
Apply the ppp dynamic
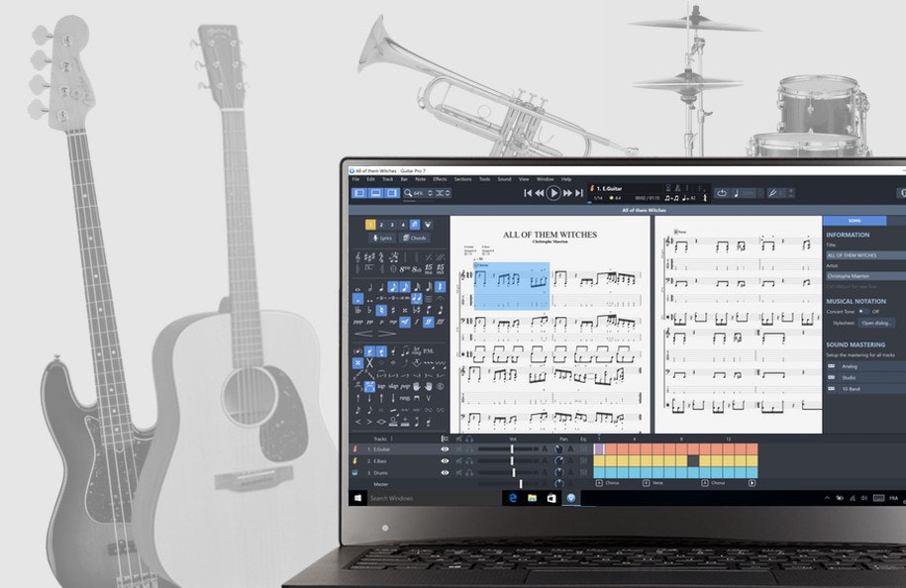(x=357, y=322)
